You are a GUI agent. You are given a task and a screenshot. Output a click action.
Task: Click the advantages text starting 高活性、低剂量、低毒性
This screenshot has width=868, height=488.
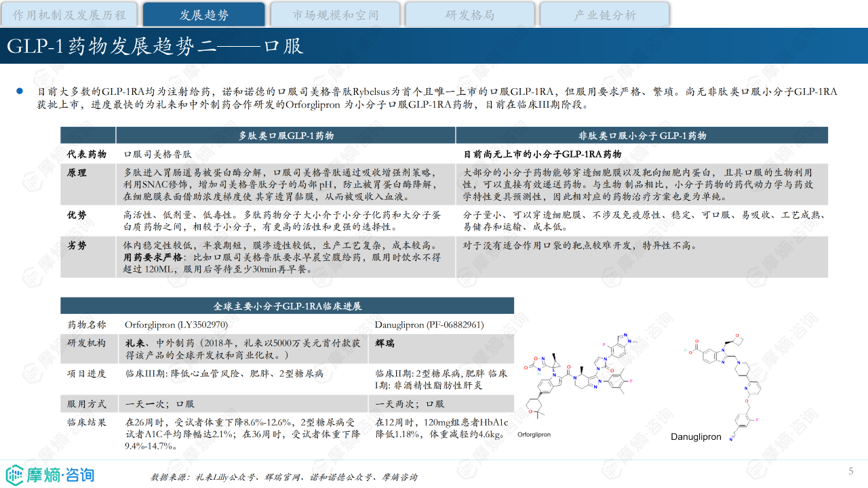click(282, 220)
